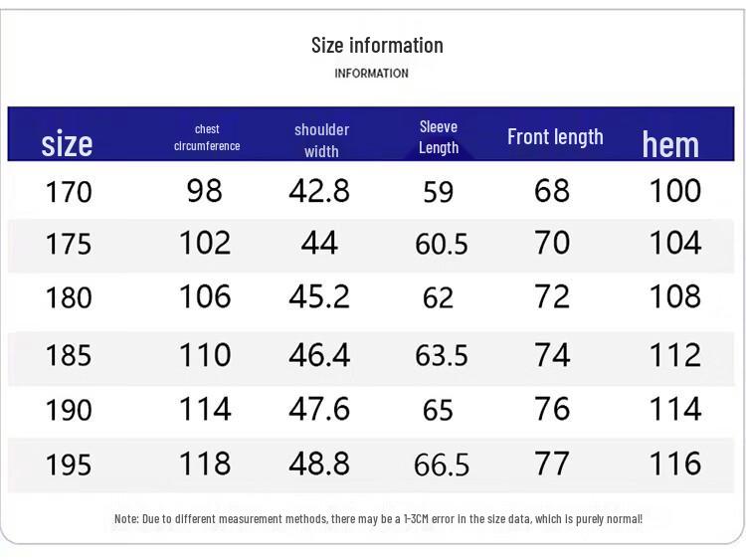
Task: Select chest value 98
Action: coord(205,191)
